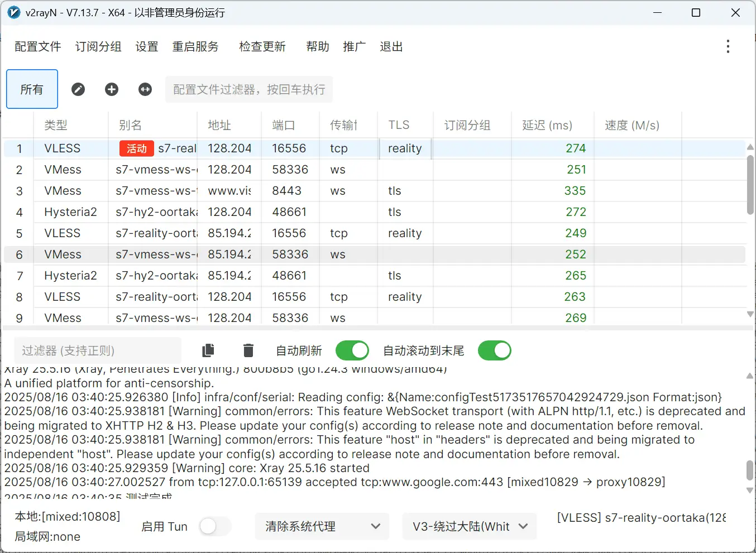Sort by the 地址 column header

coord(229,125)
